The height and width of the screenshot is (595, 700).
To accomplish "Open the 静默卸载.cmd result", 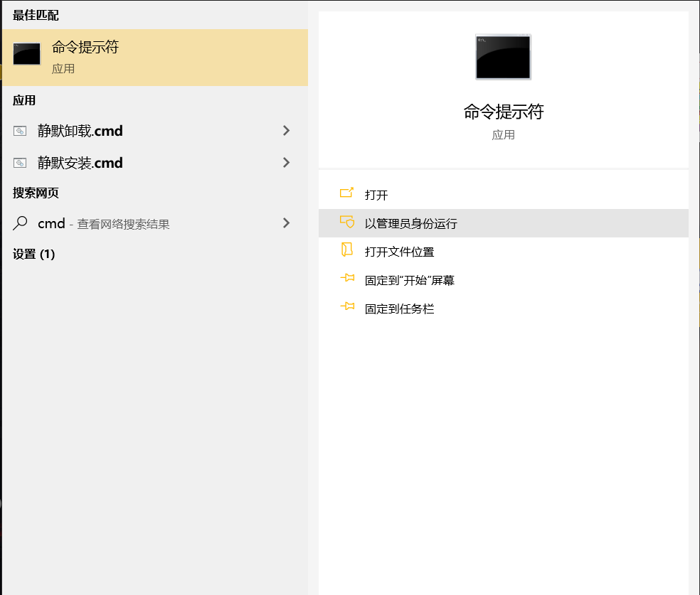I will coord(155,131).
